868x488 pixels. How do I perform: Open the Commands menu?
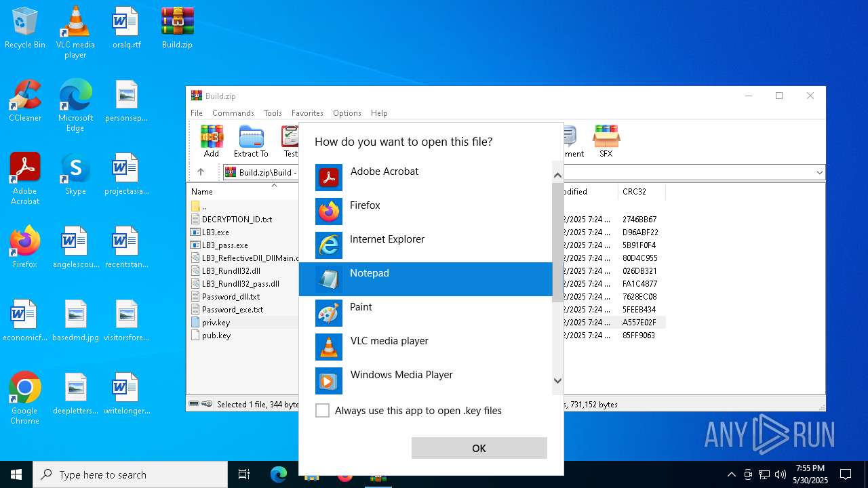[x=233, y=113]
